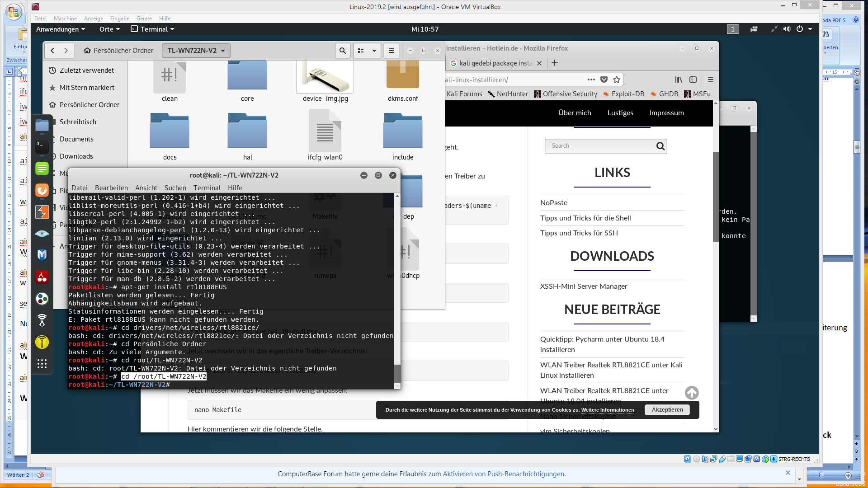The width and height of the screenshot is (868, 488).
Task: Open Firefox library icon
Action: 679,80
